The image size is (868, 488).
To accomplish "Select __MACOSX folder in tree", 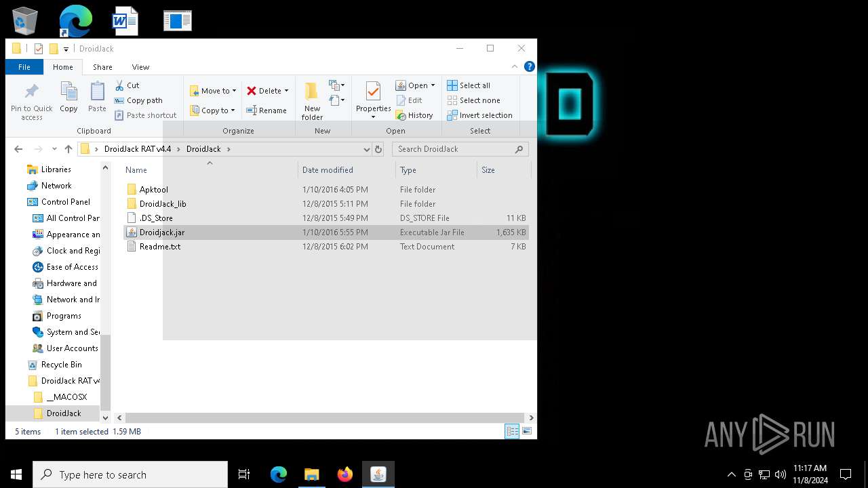I will click(x=66, y=397).
